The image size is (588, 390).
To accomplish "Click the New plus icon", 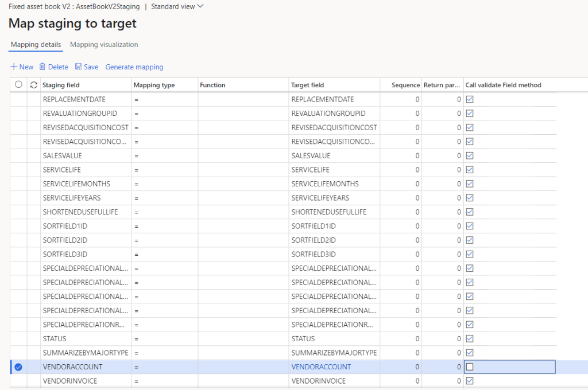I will tap(14, 67).
